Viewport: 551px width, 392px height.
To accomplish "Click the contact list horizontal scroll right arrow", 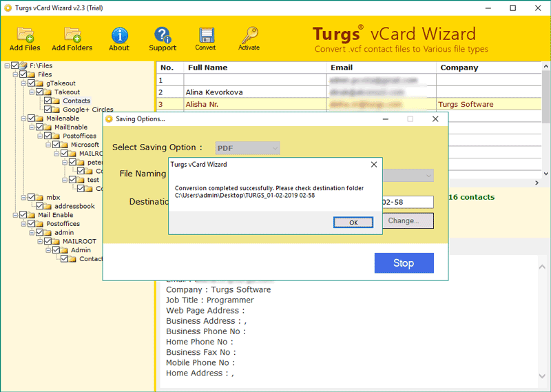I will tap(537, 183).
